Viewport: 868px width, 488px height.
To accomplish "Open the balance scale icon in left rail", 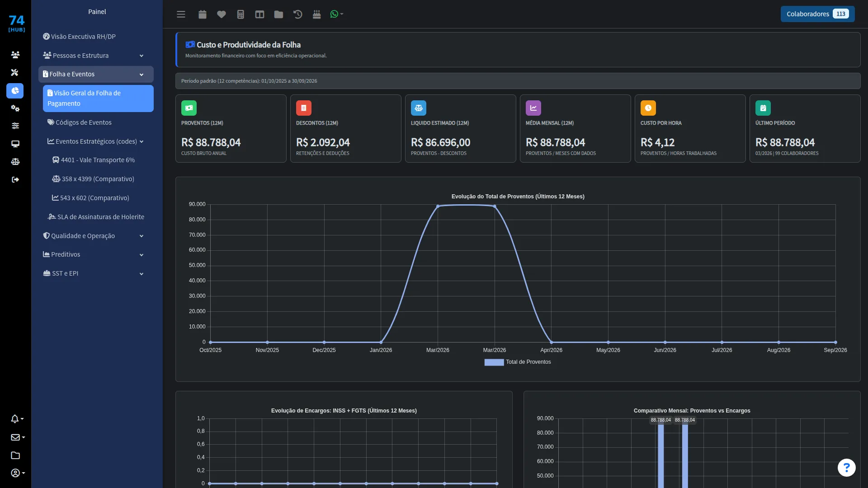I will (x=15, y=161).
